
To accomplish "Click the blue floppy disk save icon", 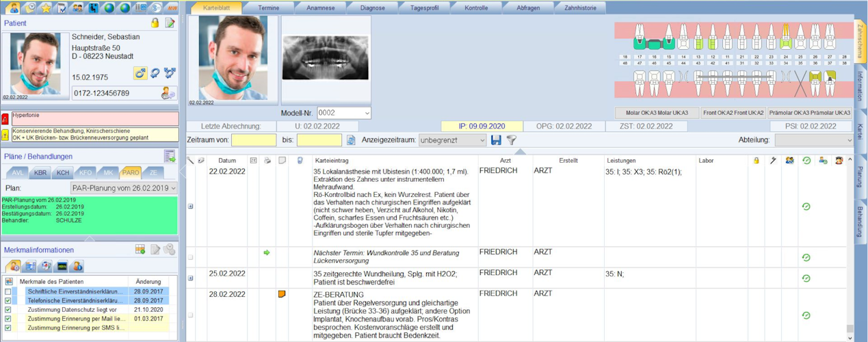I will click(x=496, y=140).
